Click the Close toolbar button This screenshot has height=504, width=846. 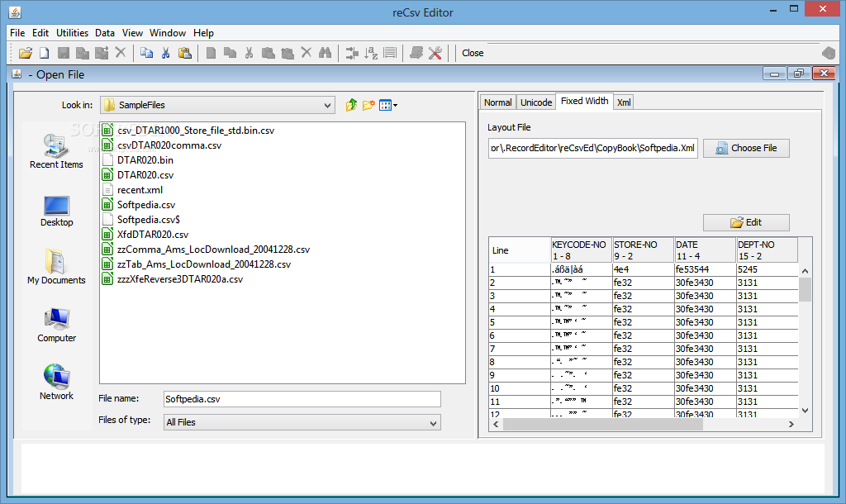(473, 53)
